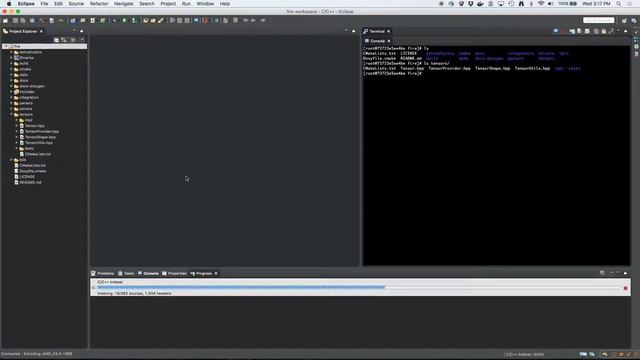Click the Progress view toolbar icon left of view menu

point(602,273)
